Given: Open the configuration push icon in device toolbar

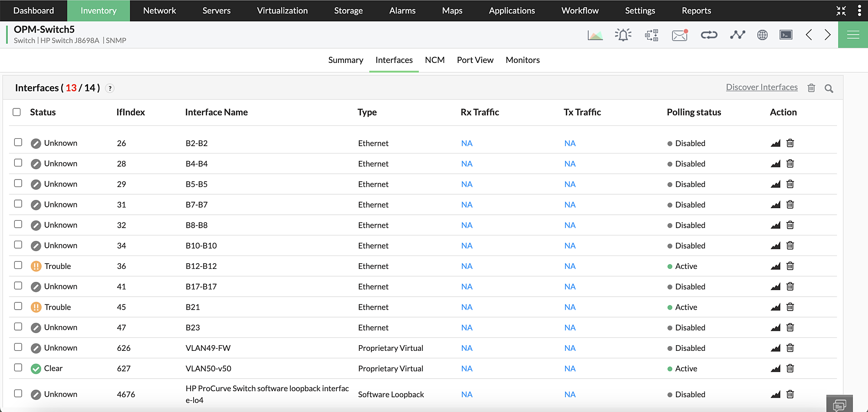Looking at the screenshot, I should point(651,35).
